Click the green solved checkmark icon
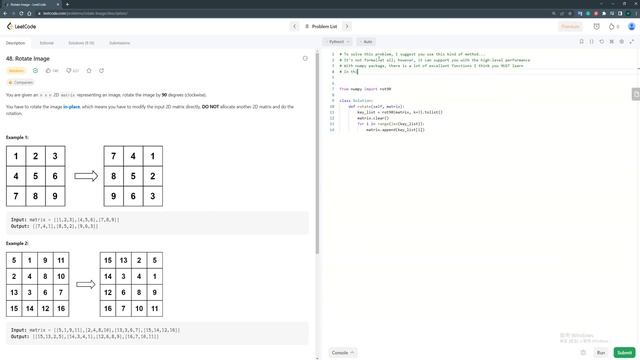This screenshot has height=360, width=640. pyautogui.click(x=36, y=71)
